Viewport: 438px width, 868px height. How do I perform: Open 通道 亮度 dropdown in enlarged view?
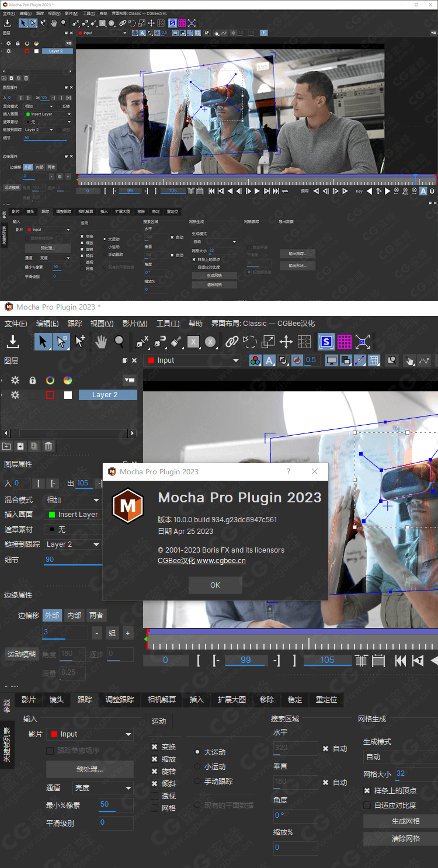103,788
